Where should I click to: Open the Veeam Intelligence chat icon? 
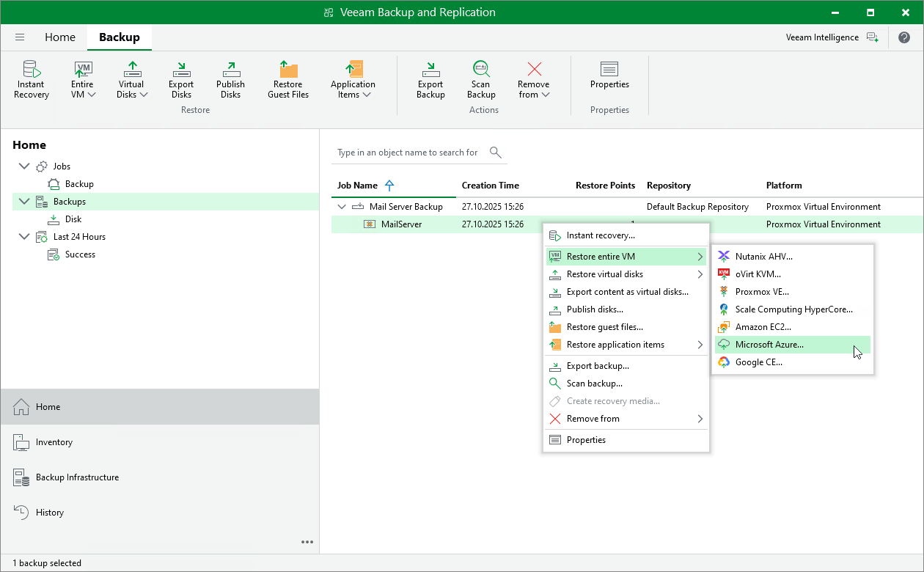point(872,37)
